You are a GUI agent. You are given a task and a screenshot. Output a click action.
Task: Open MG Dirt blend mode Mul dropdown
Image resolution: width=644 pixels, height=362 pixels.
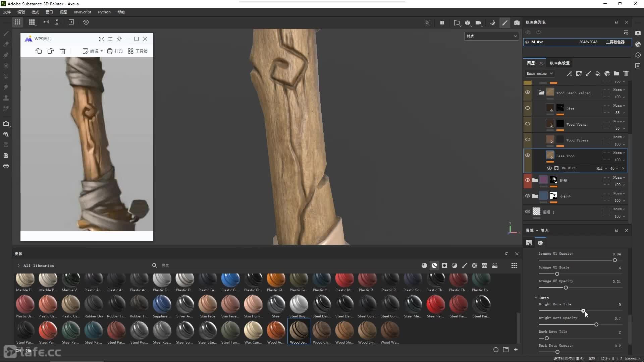[x=602, y=168]
